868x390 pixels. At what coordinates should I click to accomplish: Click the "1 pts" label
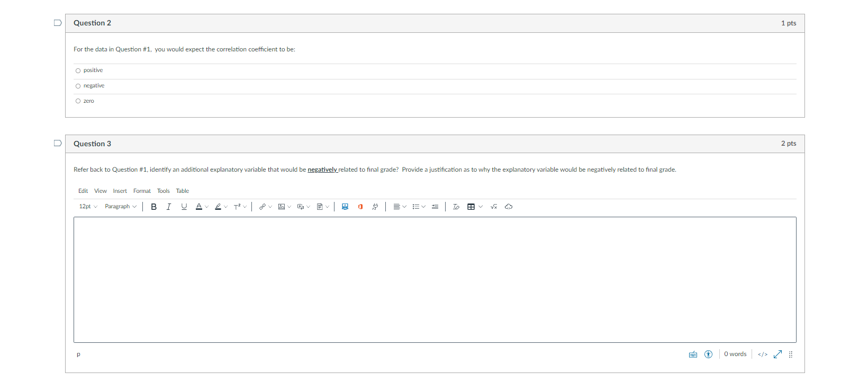(x=789, y=23)
